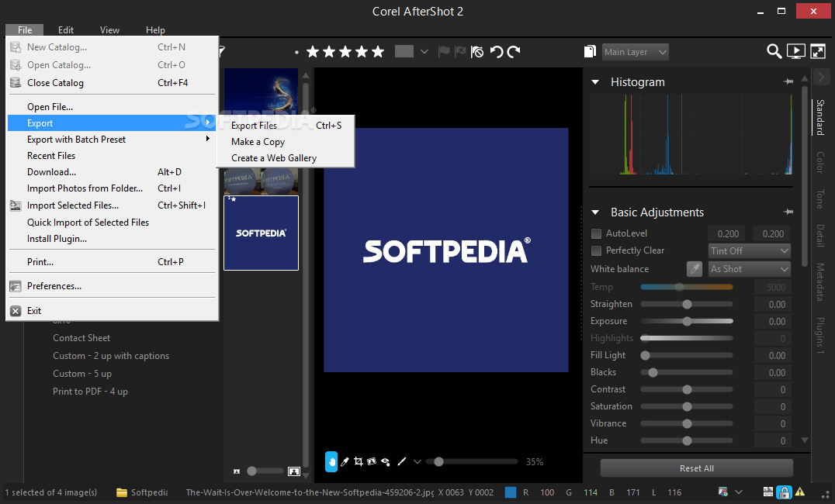Select the Straighten photo tool

pos(372,462)
